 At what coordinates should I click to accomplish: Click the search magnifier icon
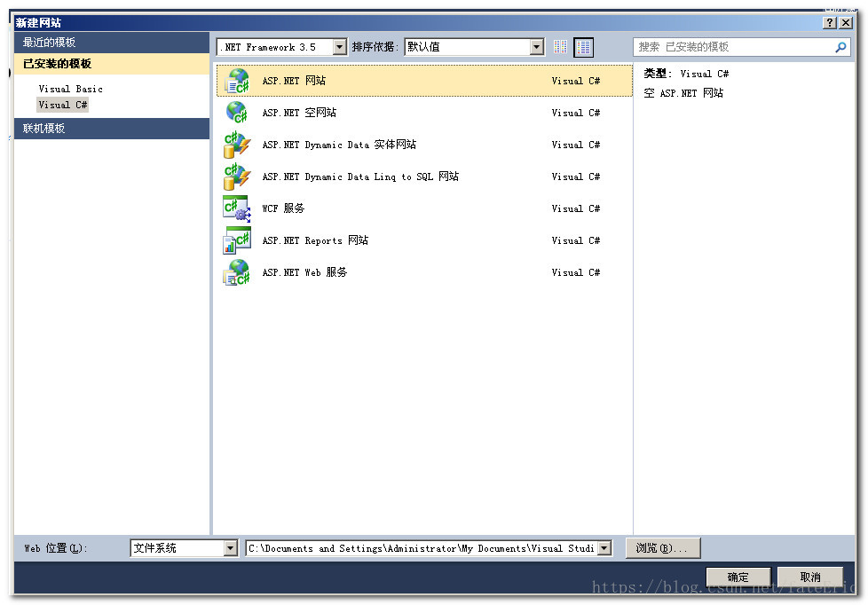[840, 47]
